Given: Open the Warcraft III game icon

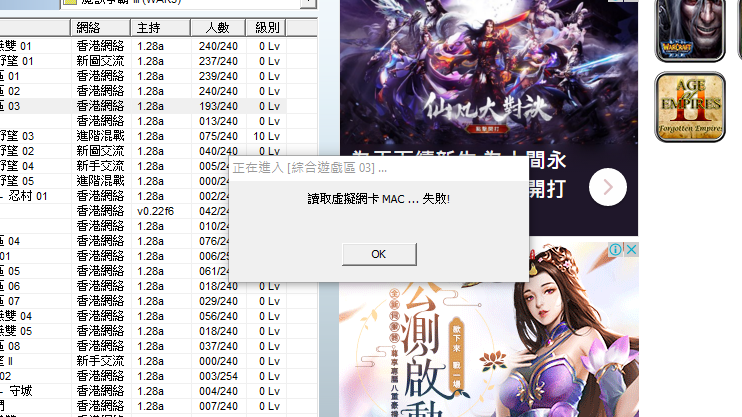Looking at the screenshot, I should (x=689, y=29).
